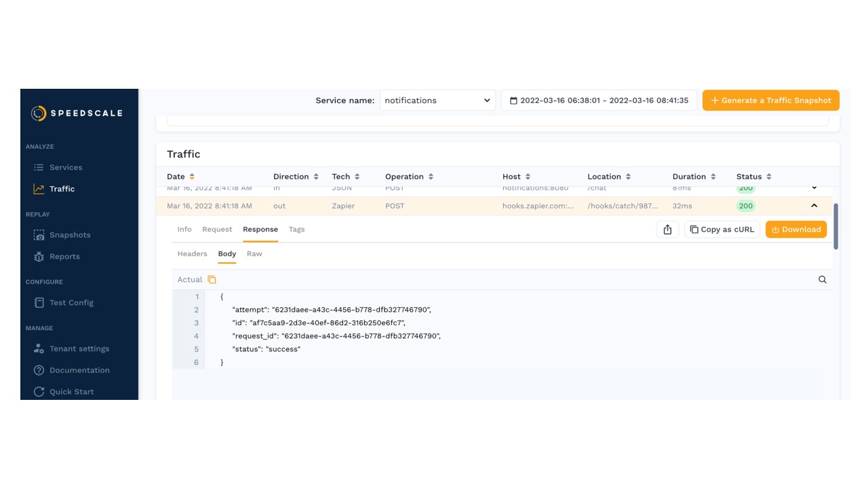The image size is (868, 488).
Task: Copy the Actual response body via copy icon
Action: click(212, 280)
